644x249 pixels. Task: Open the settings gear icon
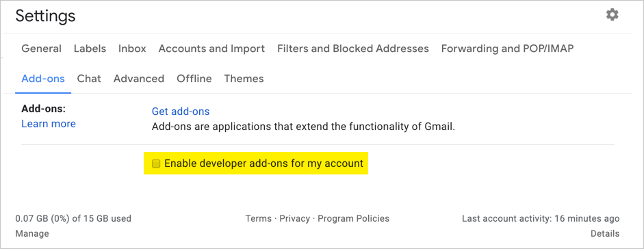[x=612, y=15]
